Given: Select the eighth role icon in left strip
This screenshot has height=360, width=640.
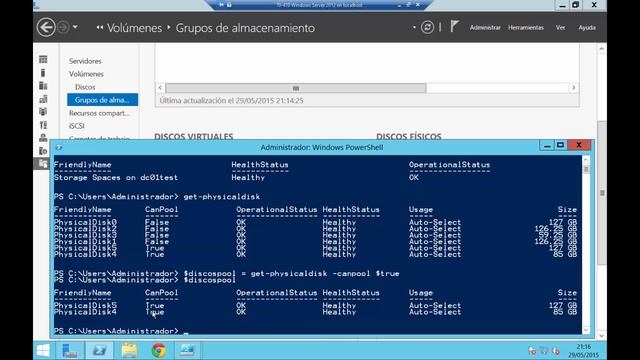Looking at the screenshot, I should pos(43,151).
